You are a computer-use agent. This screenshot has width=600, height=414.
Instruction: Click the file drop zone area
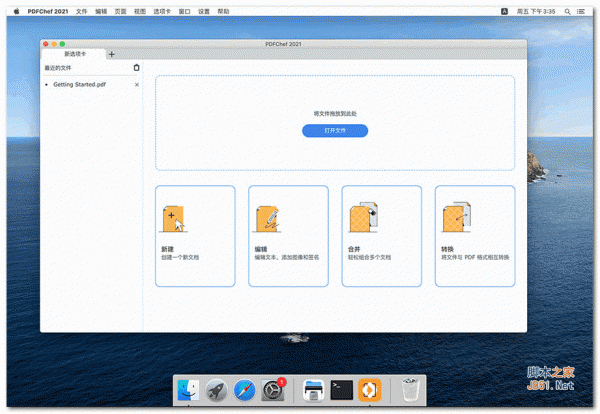point(335,122)
